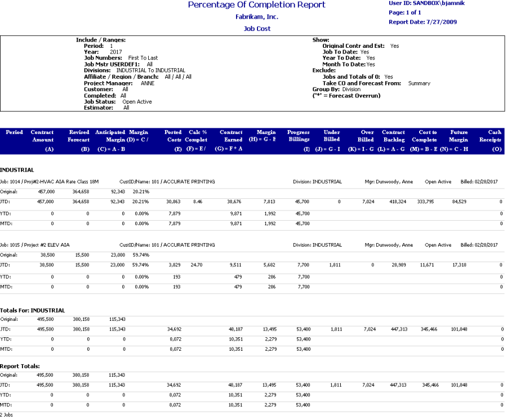Click the Report Totals heading
507x420 pixels.
(x=20, y=366)
